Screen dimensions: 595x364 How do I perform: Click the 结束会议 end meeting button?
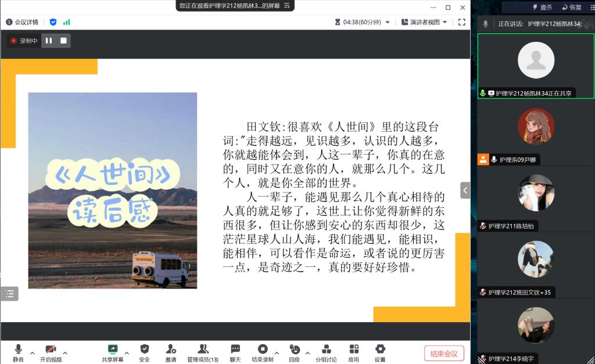coord(444,353)
